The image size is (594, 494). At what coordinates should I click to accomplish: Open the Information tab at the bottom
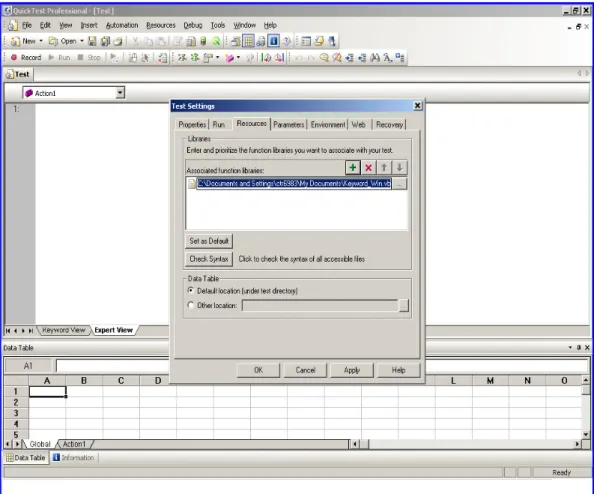pyautogui.click(x=73, y=458)
